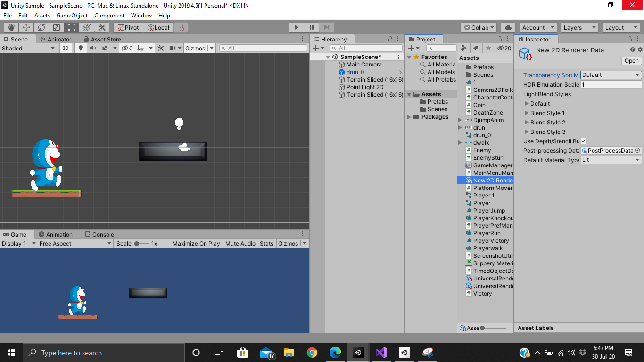This screenshot has height=362, width=644.
Task: Adjust the Game view Scale slider
Action: tap(141, 243)
